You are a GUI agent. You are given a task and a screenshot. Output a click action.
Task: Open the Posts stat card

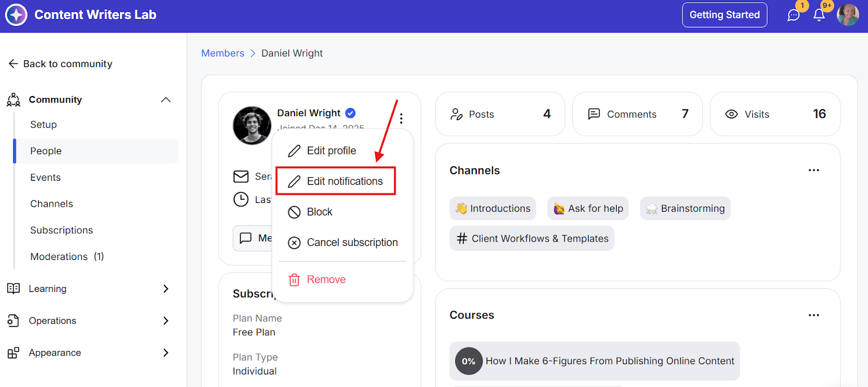[x=500, y=114]
